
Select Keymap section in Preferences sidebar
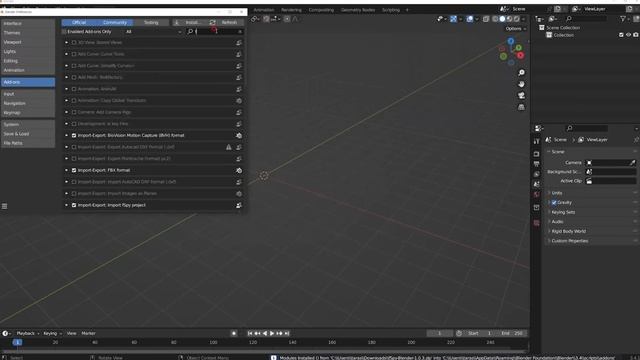(x=28, y=113)
